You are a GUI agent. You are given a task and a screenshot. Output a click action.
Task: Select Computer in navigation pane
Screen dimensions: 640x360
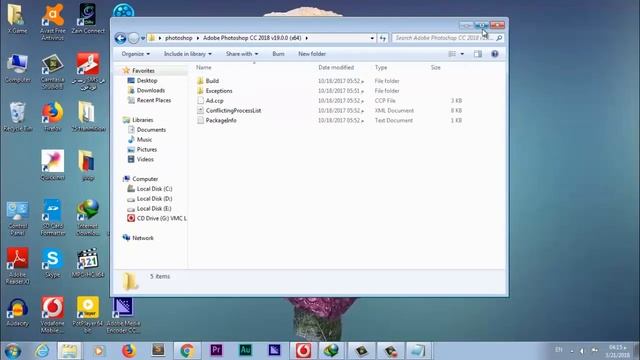click(x=145, y=179)
